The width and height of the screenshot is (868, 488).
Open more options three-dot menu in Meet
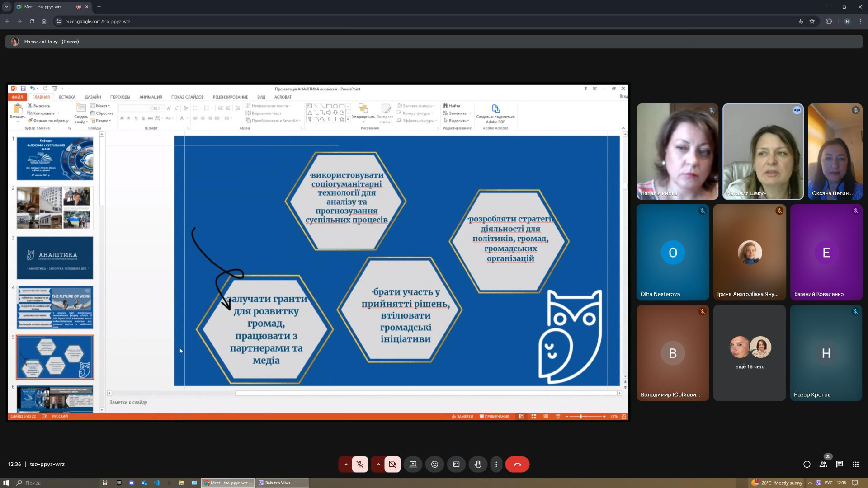(x=496, y=464)
